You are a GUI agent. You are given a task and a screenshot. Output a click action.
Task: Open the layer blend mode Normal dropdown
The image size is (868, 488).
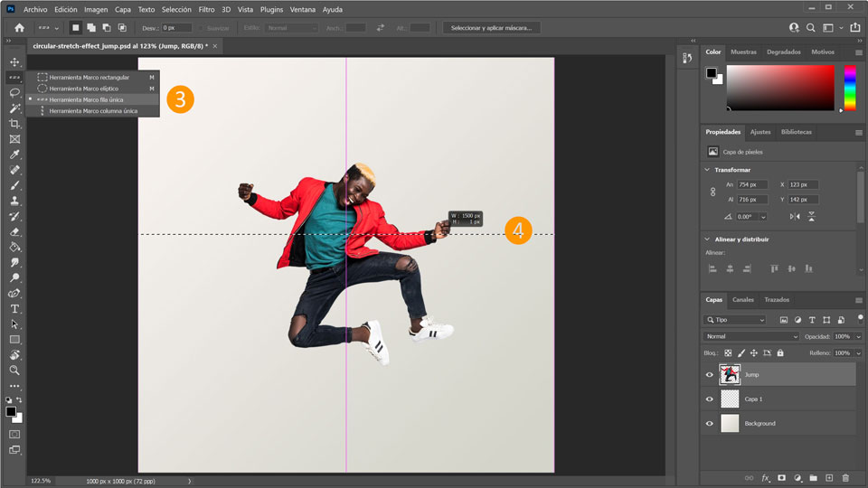pyautogui.click(x=752, y=336)
